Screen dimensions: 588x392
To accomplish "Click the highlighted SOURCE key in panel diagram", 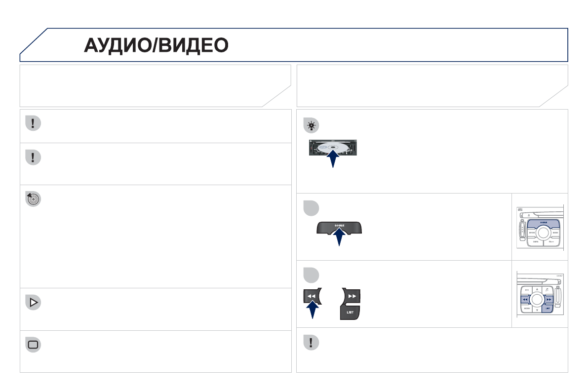I will coord(543,223).
